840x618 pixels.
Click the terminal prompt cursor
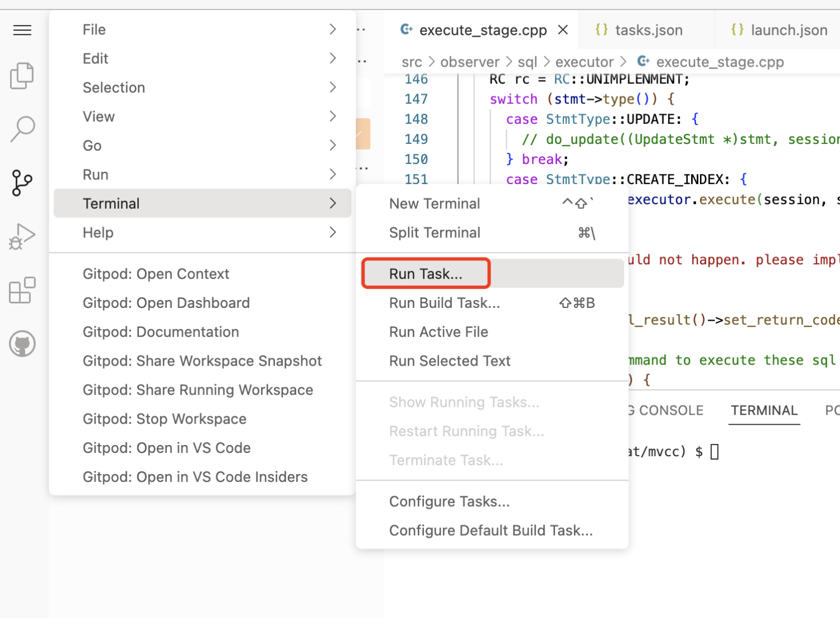click(715, 452)
